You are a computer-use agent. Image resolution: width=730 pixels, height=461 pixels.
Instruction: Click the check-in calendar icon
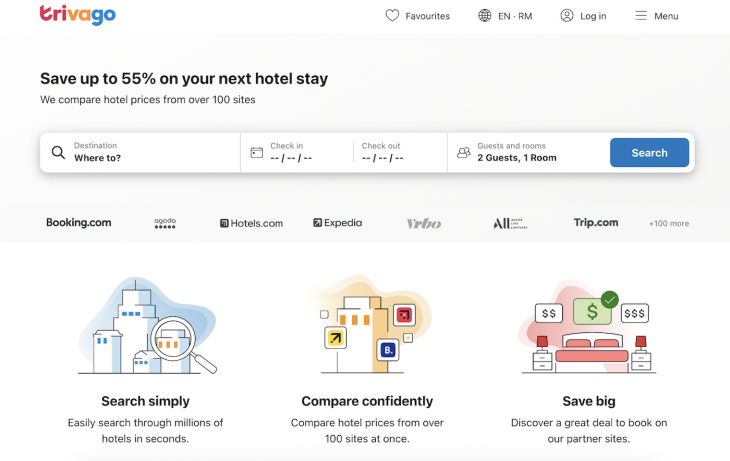pos(257,153)
